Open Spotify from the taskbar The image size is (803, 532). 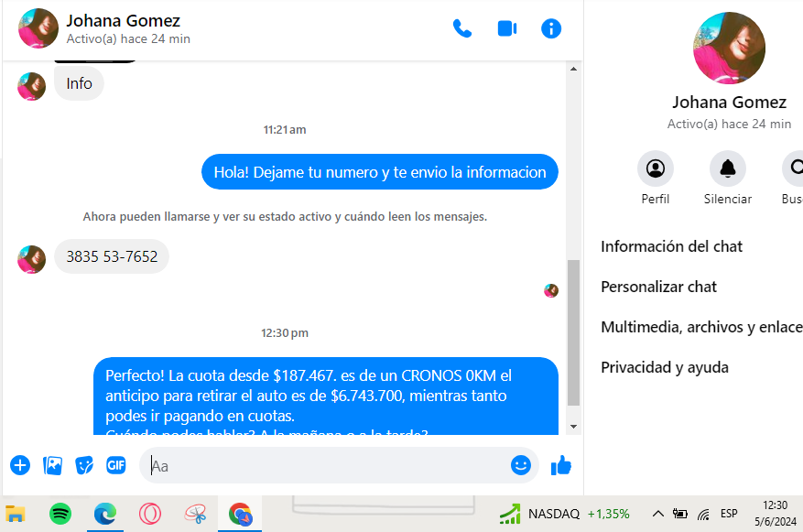(60, 514)
